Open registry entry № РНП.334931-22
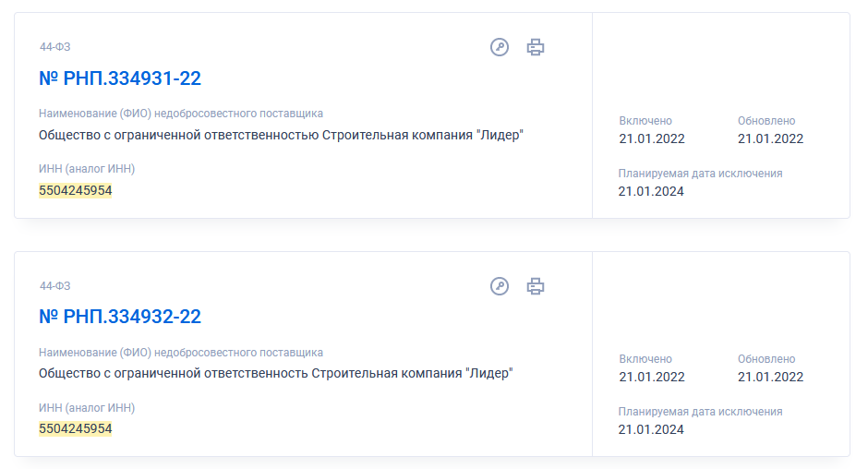Screen dimensions: 868x469 (x=120, y=78)
